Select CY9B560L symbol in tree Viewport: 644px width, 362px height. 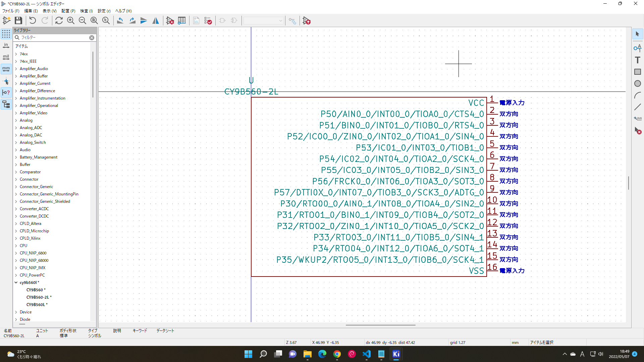click(36, 305)
